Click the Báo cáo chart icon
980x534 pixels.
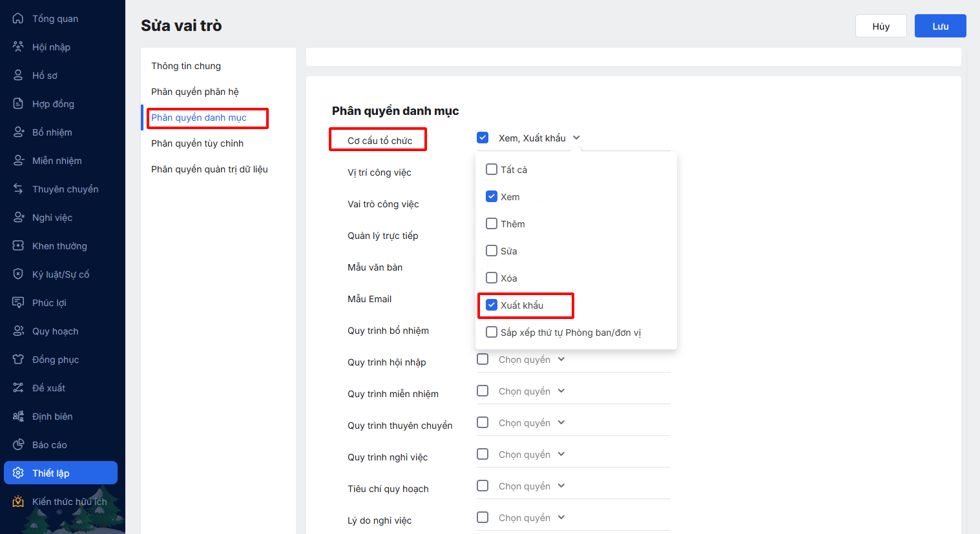(x=18, y=445)
